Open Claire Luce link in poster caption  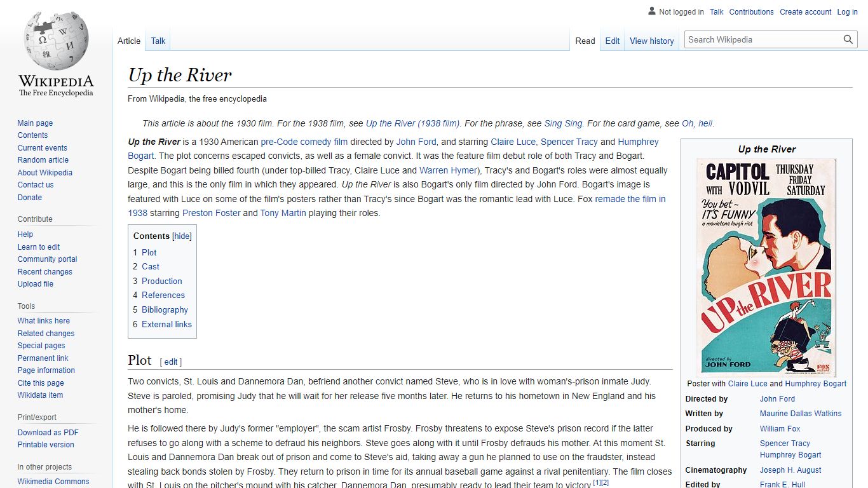(747, 384)
